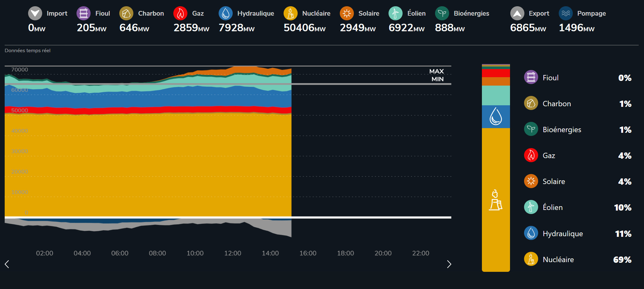The width and height of the screenshot is (644, 289).
Task: Click the Solaire 4% legend value
Action: tap(625, 182)
